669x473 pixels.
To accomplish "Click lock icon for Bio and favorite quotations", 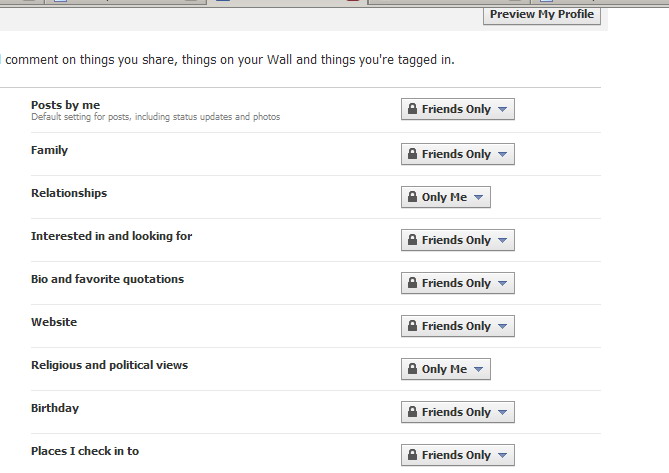I will (x=411, y=283).
